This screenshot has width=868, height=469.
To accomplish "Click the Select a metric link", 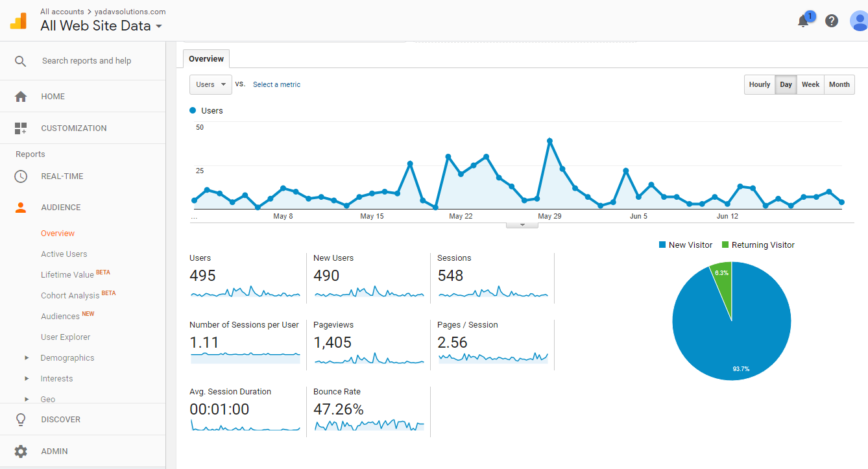I will [x=276, y=85].
